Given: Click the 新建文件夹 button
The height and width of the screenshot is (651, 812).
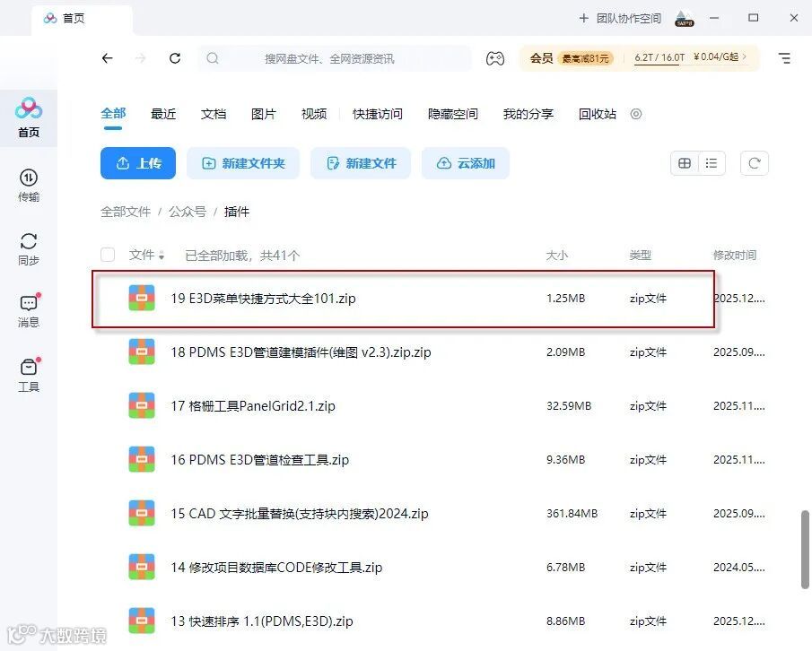Looking at the screenshot, I should (x=243, y=163).
